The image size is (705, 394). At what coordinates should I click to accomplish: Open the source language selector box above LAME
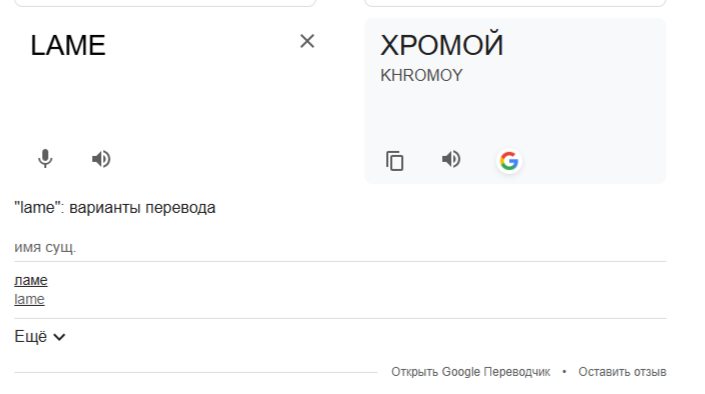[165, 3]
